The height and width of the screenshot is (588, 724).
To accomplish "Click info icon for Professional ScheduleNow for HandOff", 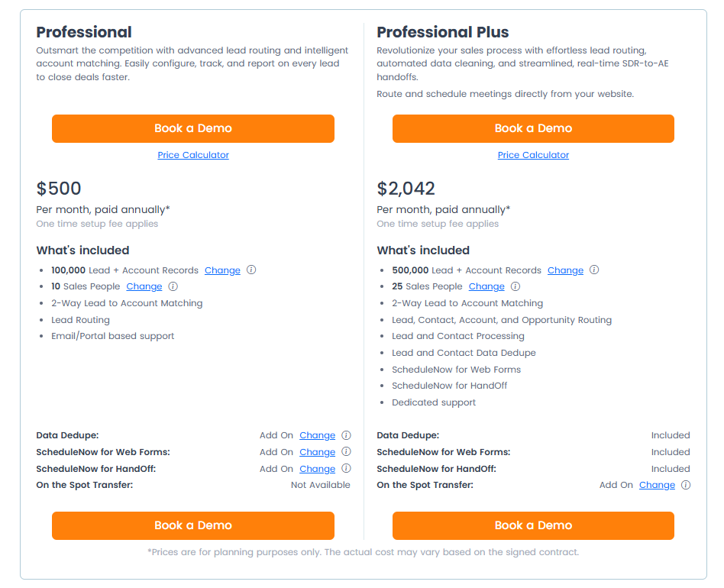I will coord(346,469).
